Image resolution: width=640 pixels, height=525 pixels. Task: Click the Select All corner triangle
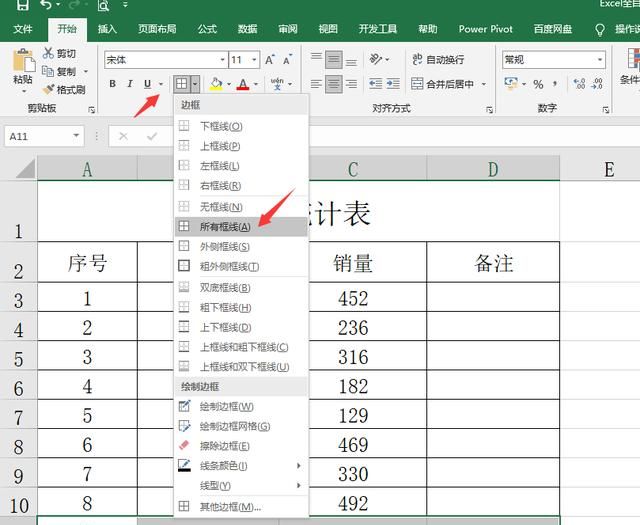(x=26, y=169)
